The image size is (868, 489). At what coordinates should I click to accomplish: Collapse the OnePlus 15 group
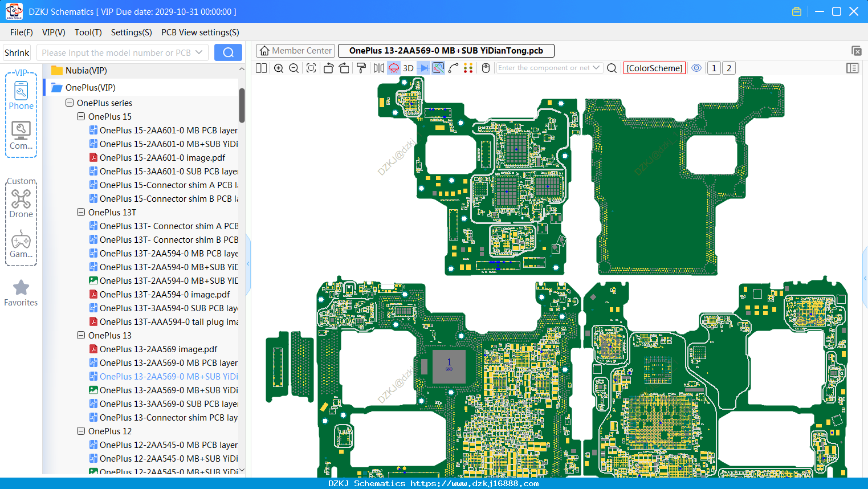click(x=81, y=117)
